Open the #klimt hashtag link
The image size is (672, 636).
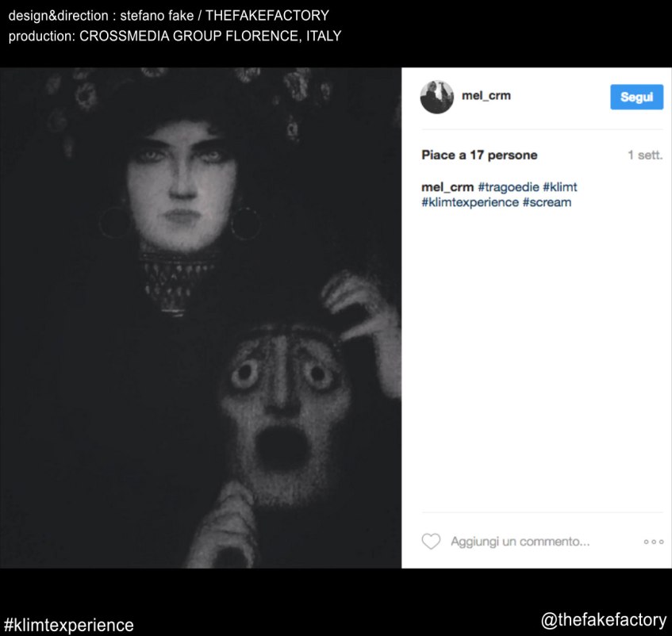pos(559,187)
